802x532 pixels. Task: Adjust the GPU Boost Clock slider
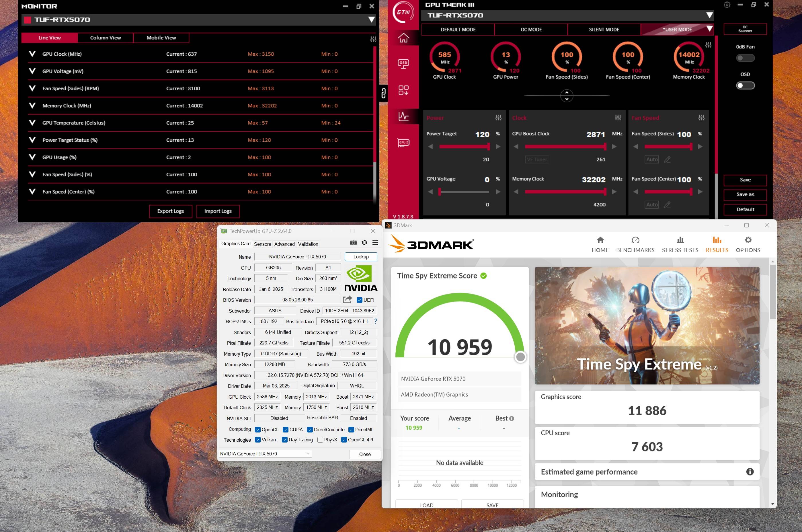566,147
